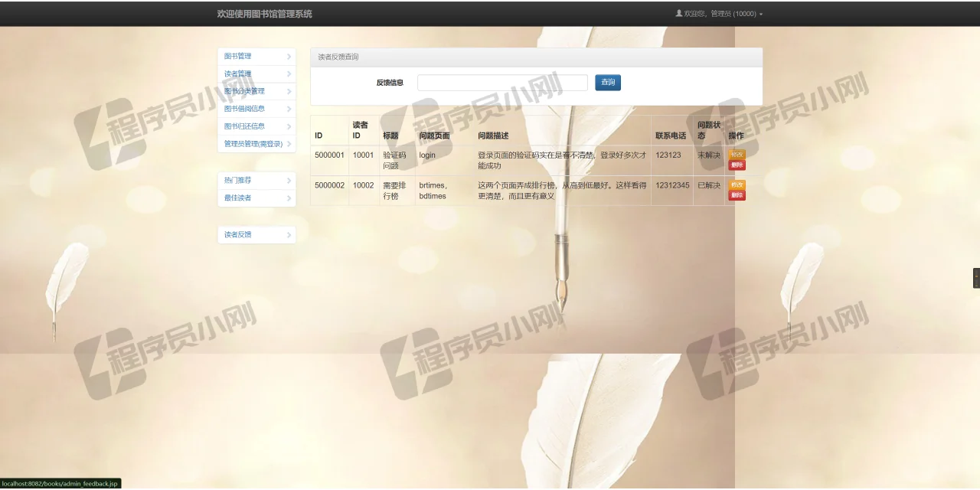Viewport: 980px width, 490px height.
Task: Click the 修改 button on the 已解决 row
Action: tap(736, 184)
